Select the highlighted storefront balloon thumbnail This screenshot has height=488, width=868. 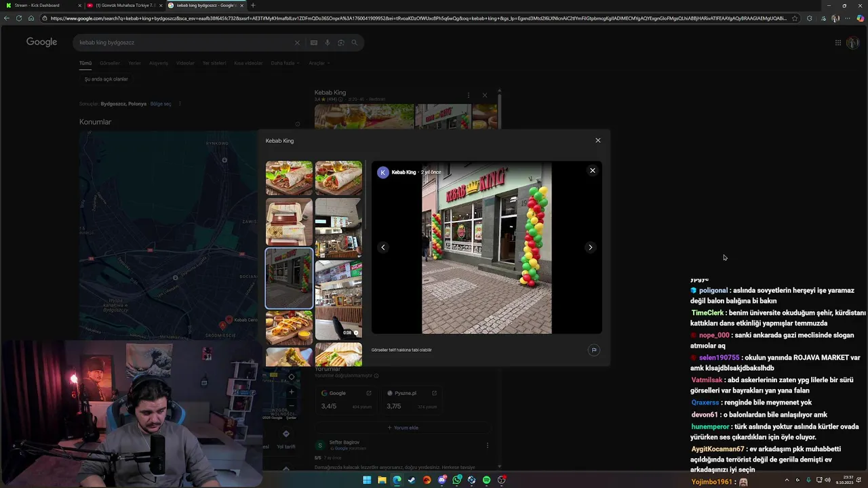click(x=289, y=278)
